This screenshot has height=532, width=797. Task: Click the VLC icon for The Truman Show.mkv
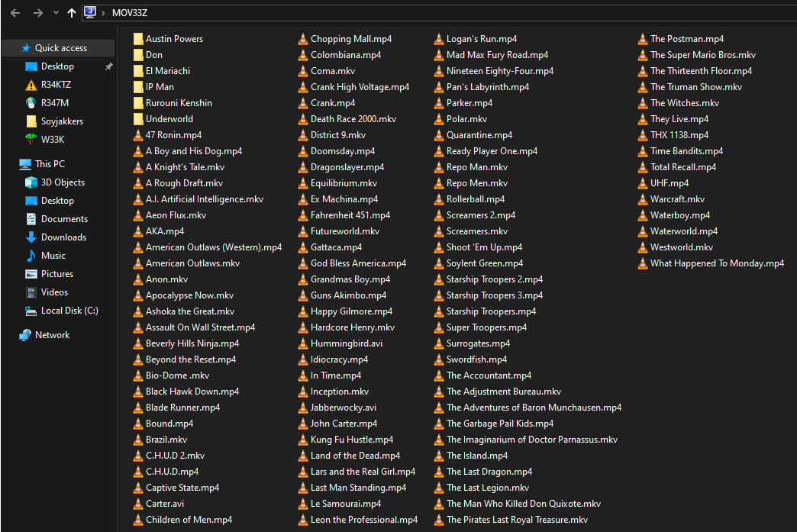[x=643, y=87]
